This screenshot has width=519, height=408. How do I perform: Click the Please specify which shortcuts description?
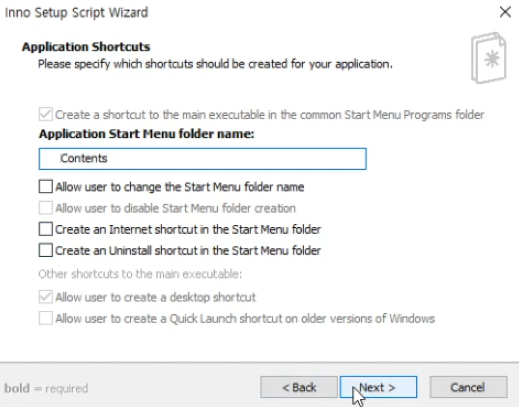point(215,64)
